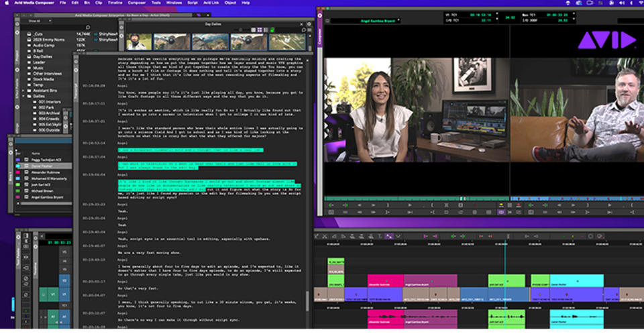Click the first red icon in timeline toolbar
Image resolution: width=644 pixels, height=334 pixels.
point(480,236)
